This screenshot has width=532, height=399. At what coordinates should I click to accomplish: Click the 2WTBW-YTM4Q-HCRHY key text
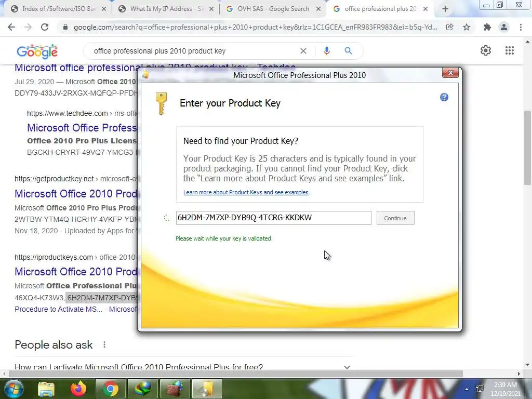click(76, 219)
